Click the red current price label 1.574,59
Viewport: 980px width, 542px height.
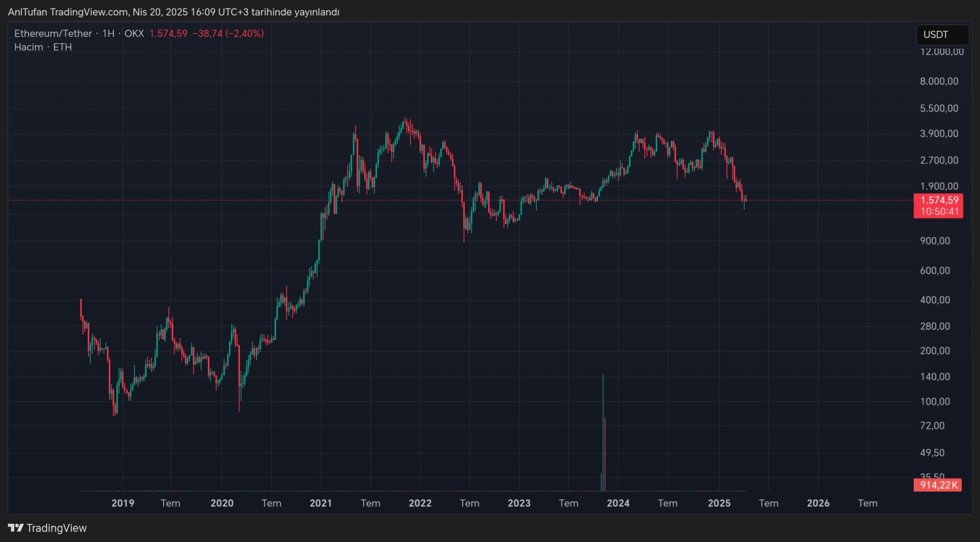tap(939, 200)
